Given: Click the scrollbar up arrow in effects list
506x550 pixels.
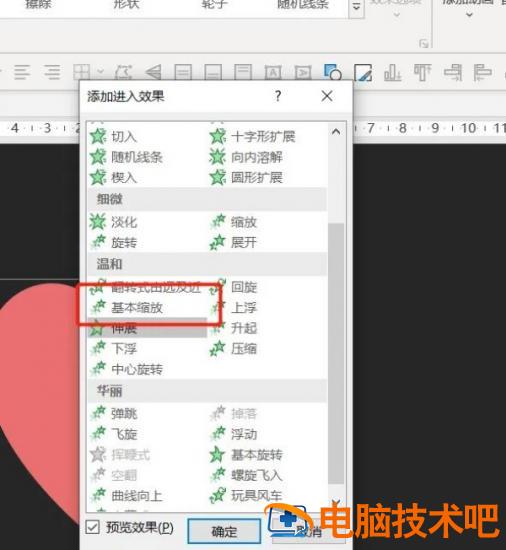Looking at the screenshot, I should coord(336,132).
